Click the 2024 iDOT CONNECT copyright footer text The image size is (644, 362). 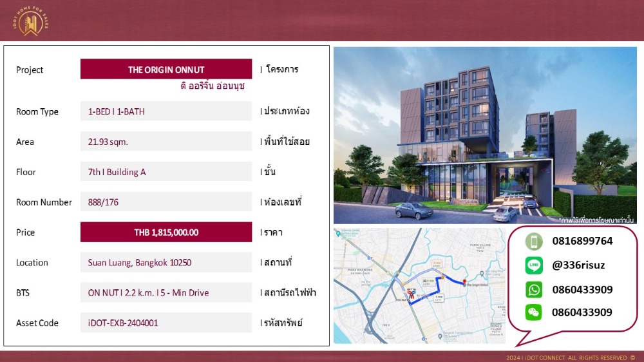[571, 357]
